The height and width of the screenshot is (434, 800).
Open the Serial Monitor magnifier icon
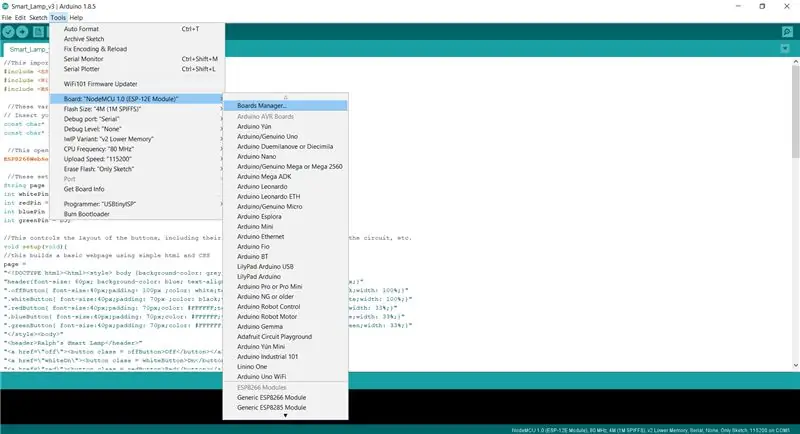(x=787, y=32)
